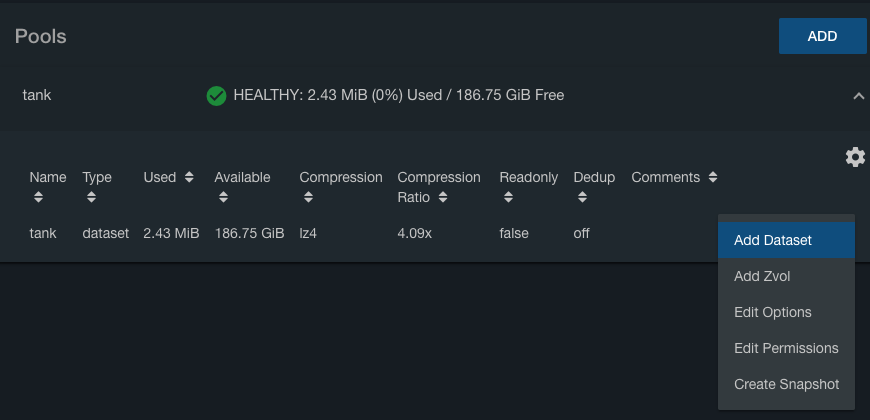Sort by Name column arrows
Image resolution: width=870 pixels, height=420 pixels.
point(38,197)
